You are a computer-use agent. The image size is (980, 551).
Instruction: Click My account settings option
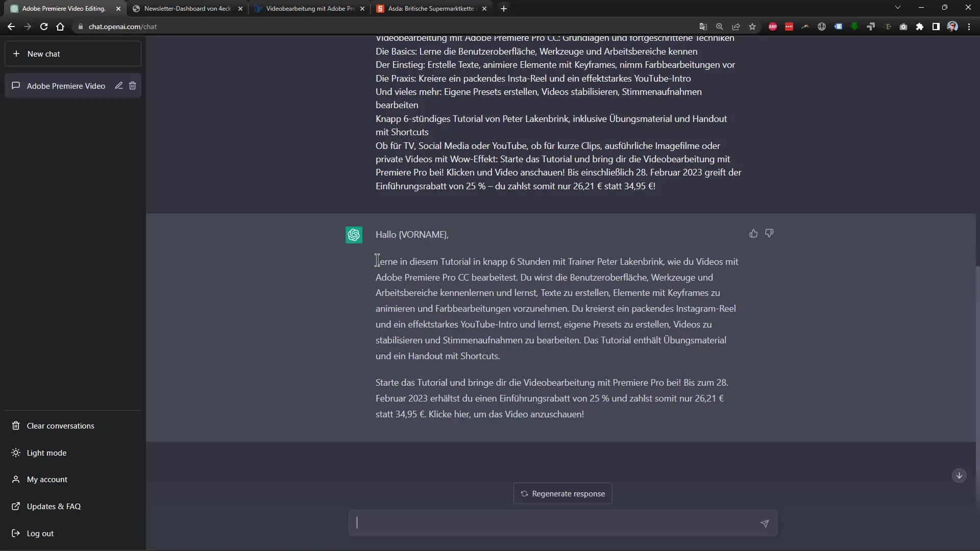pos(47,479)
